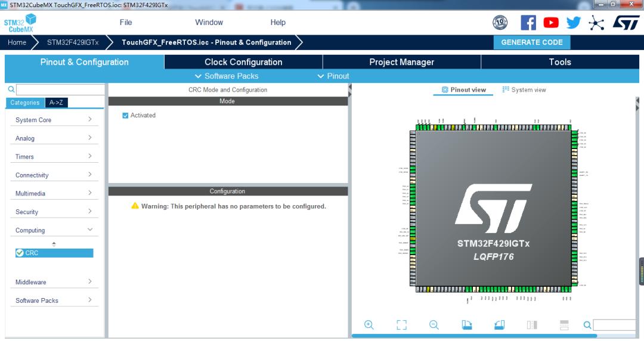
Task: Click the GENERATE CODE button
Action: tap(532, 42)
